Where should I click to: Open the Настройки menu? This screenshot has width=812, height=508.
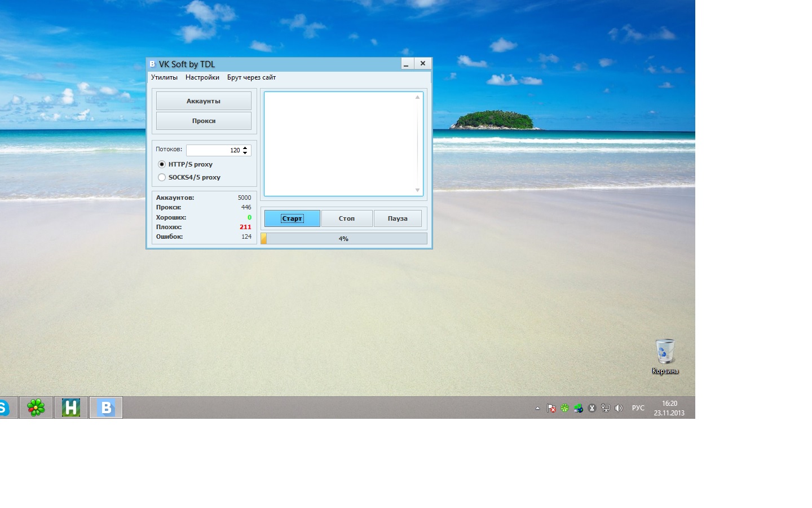[x=202, y=77]
